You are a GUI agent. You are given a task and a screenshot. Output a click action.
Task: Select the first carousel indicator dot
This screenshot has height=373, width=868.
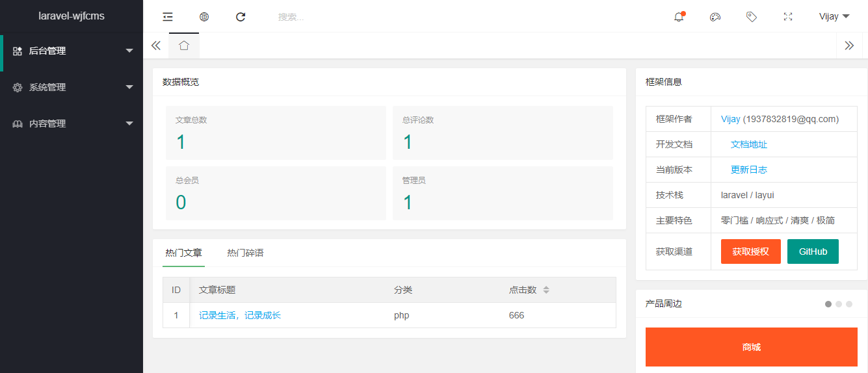click(828, 304)
